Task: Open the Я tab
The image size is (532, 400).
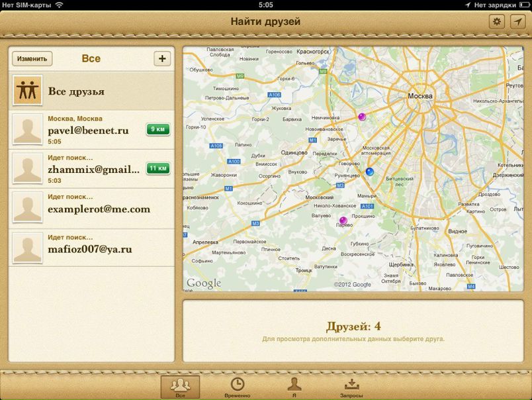Action: click(294, 386)
